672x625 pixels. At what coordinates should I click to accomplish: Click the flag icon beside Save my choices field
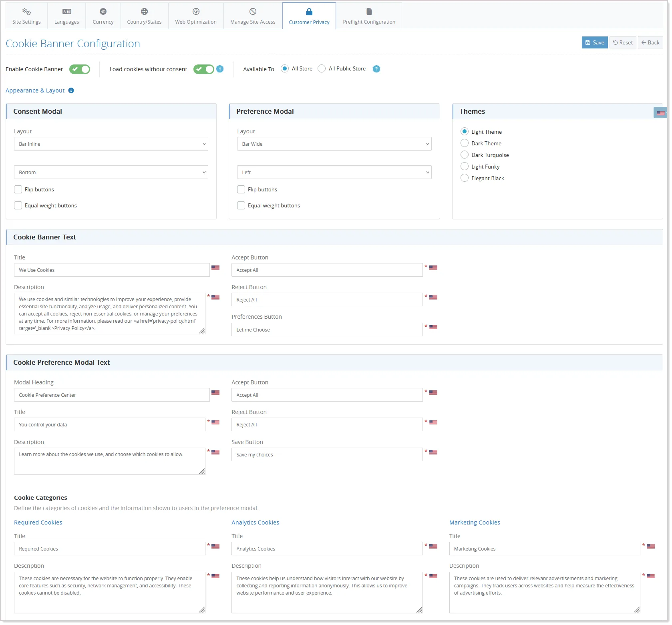[433, 452]
